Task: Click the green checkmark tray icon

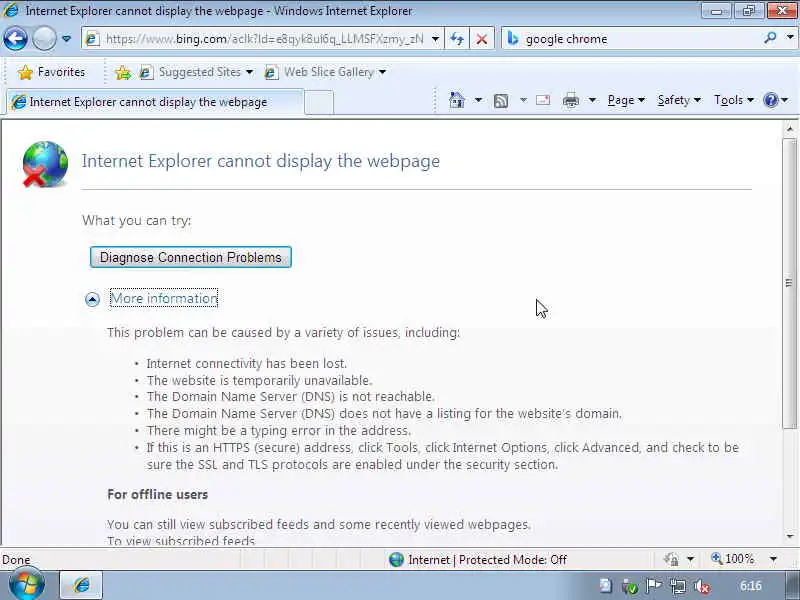Action: tap(630, 587)
